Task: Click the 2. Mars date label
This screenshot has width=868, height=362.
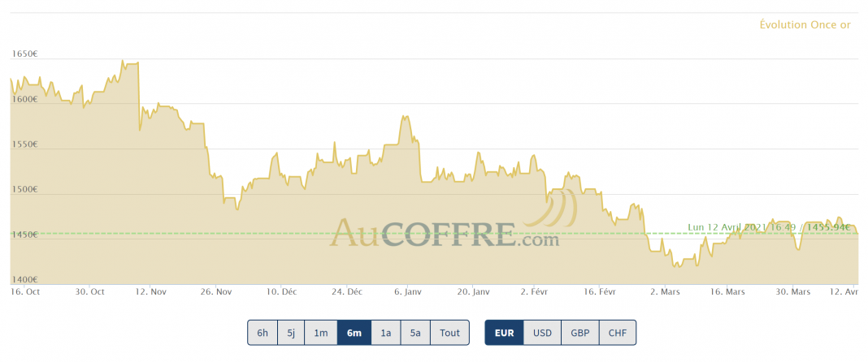Action: click(x=665, y=291)
